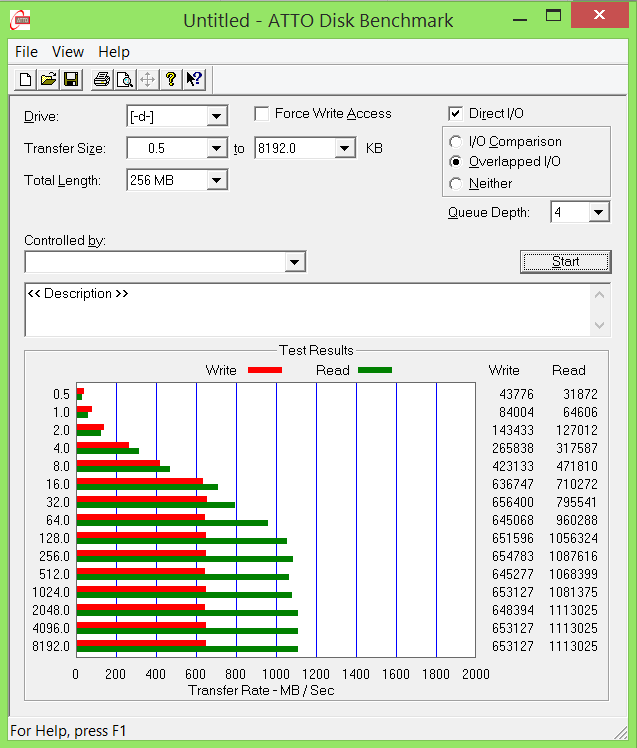Expand the Queue Depth dropdown

tap(599, 212)
